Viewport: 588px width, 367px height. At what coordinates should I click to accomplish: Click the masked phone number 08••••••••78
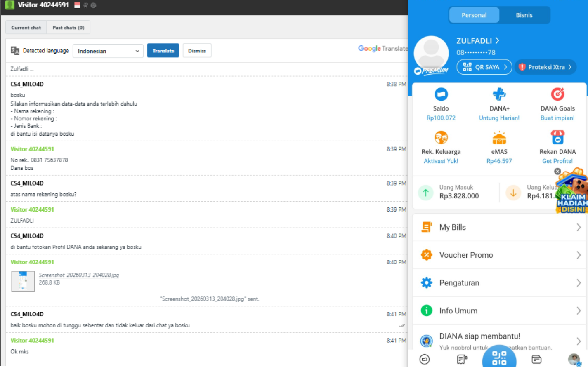point(476,53)
